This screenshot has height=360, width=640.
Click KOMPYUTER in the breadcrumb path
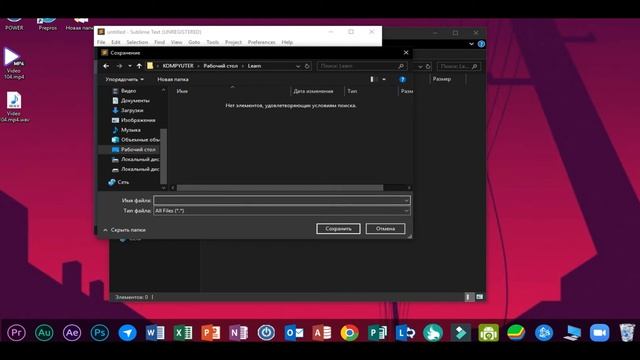tap(178, 66)
